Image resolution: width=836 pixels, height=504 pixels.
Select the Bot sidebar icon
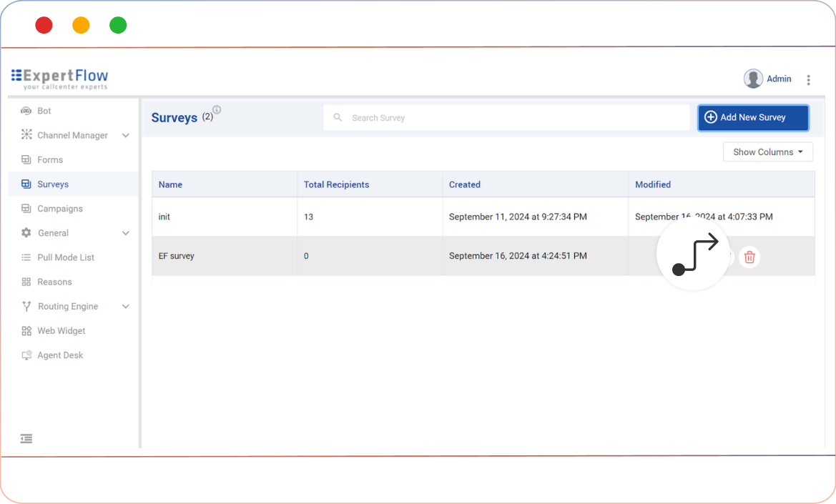click(x=26, y=111)
